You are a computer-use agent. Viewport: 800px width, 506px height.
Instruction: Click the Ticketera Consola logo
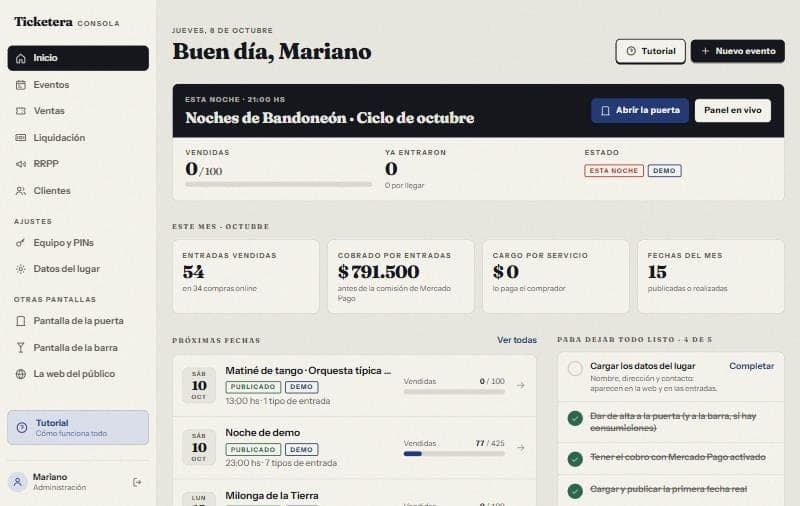[67, 22]
